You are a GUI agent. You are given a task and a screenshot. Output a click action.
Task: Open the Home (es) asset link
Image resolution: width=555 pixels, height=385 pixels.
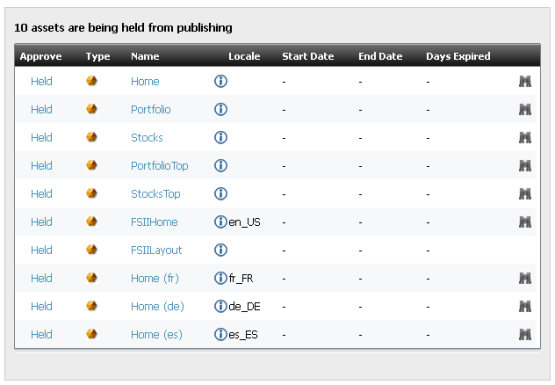[156, 334]
